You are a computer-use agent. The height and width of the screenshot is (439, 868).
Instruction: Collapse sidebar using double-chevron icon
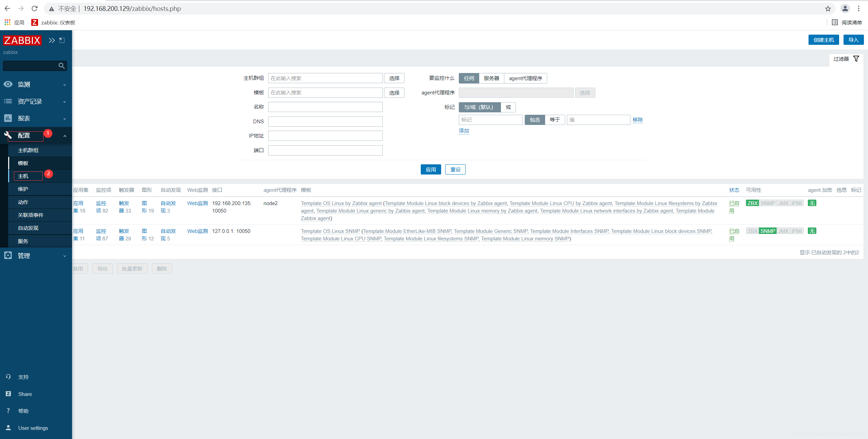click(x=52, y=40)
